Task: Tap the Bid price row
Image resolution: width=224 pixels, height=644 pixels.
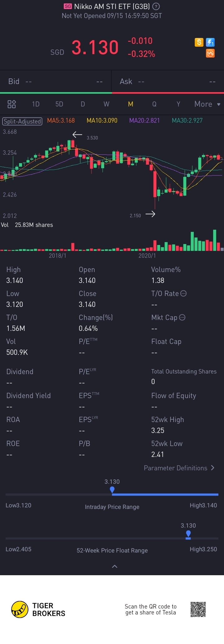Action: coord(55,82)
